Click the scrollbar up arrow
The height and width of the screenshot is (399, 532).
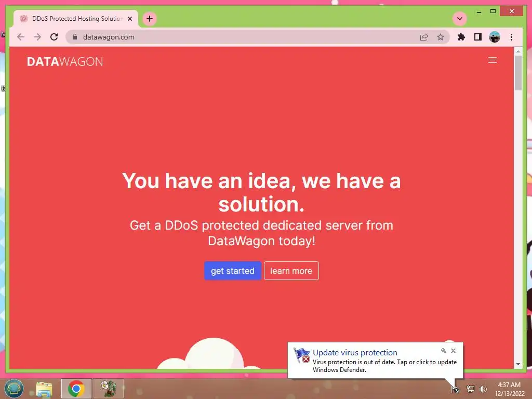[518, 51]
